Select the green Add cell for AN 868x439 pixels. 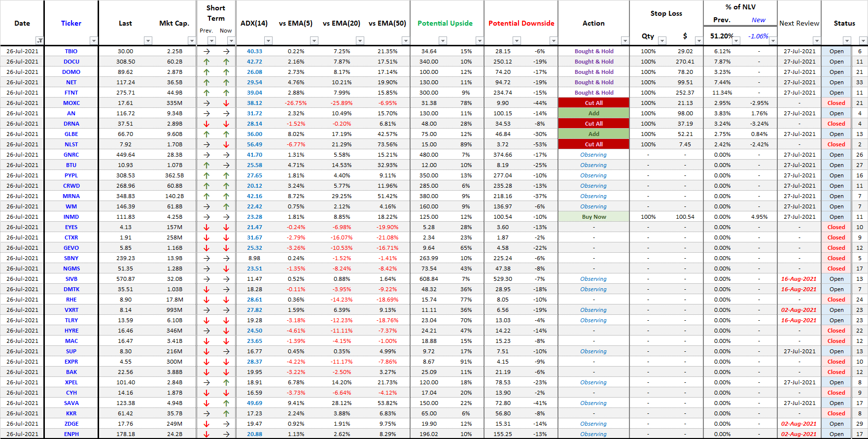(593, 113)
